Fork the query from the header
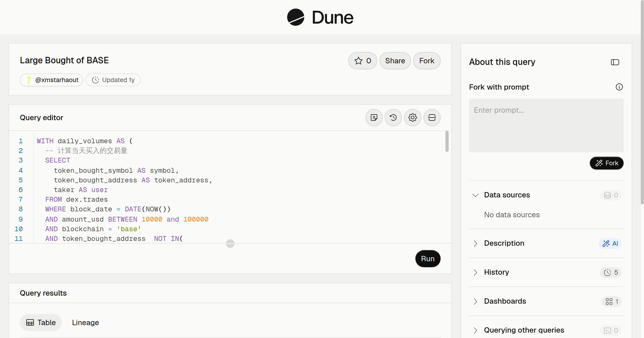This screenshot has height=338, width=644. pos(427,61)
